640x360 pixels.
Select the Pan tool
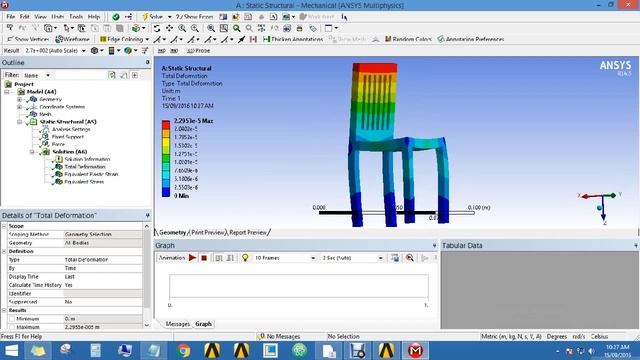click(169, 28)
